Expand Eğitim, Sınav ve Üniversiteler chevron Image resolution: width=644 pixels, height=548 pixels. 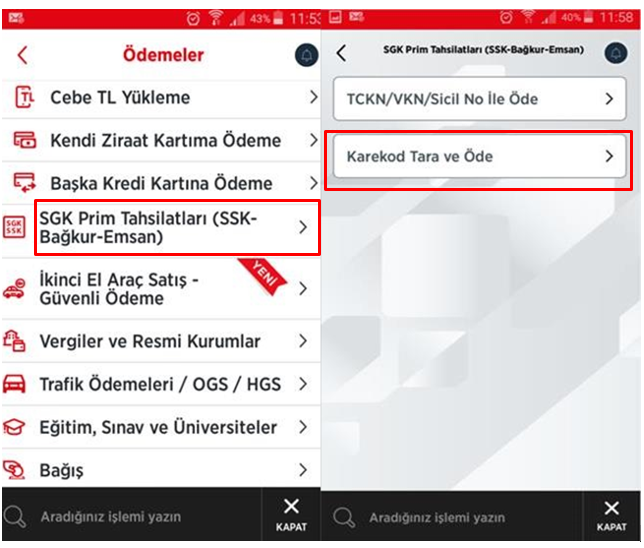[303, 427]
